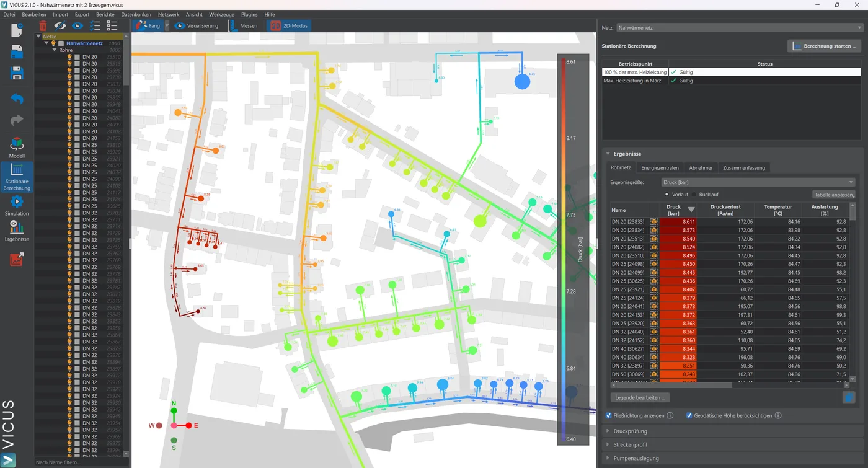868x468 pixels.
Task: Open the Ergebnisgröße dropdown showing Druck [bar]
Action: [758, 182]
